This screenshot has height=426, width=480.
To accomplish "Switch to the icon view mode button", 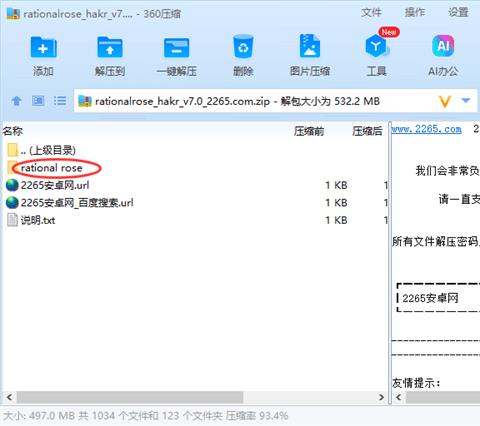I will pos(38,100).
